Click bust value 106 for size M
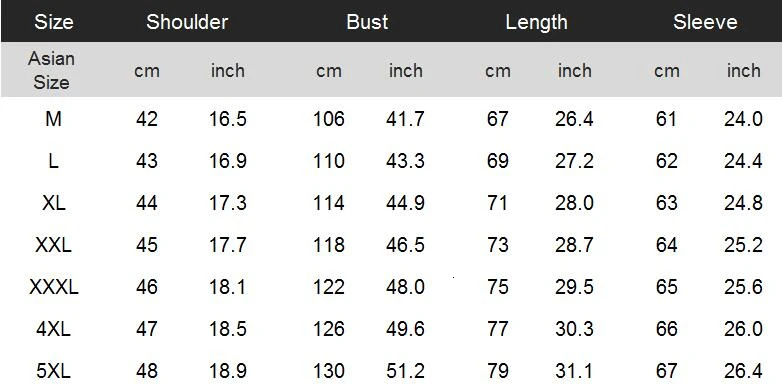This screenshot has height=390, width=782. pos(329,119)
